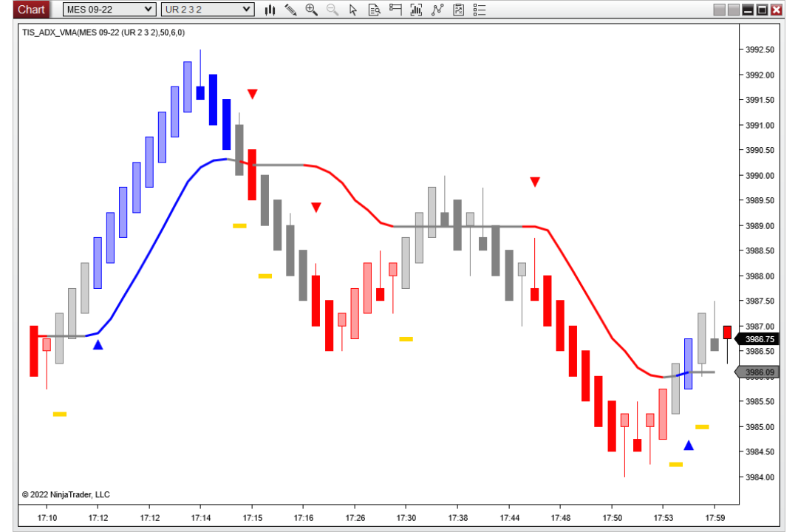The image size is (798, 532).
Task: Click the first gray window link square
Action: (719, 10)
